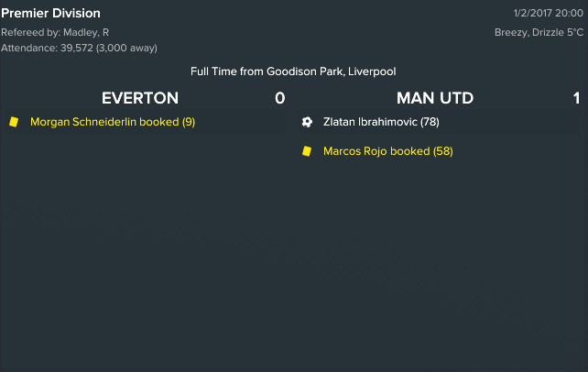Click the MAN UTD team name
The image size is (588, 372).
tap(435, 98)
